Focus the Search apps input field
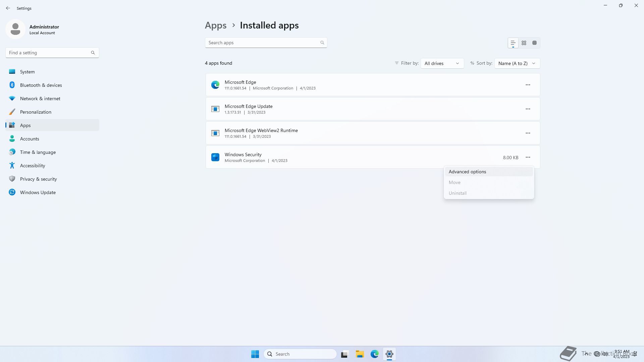The image size is (644, 362). (x=262, y=43)
